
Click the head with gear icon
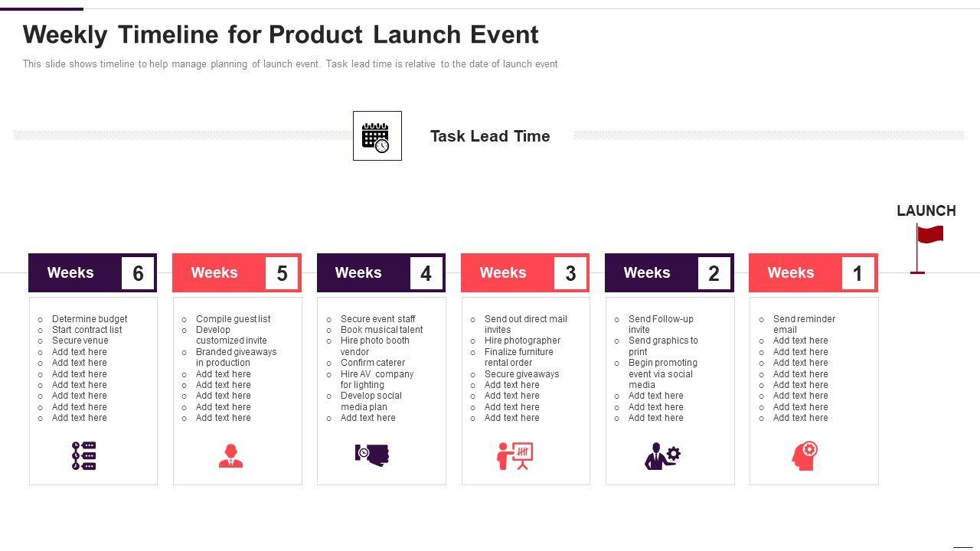tap(805, 456)
